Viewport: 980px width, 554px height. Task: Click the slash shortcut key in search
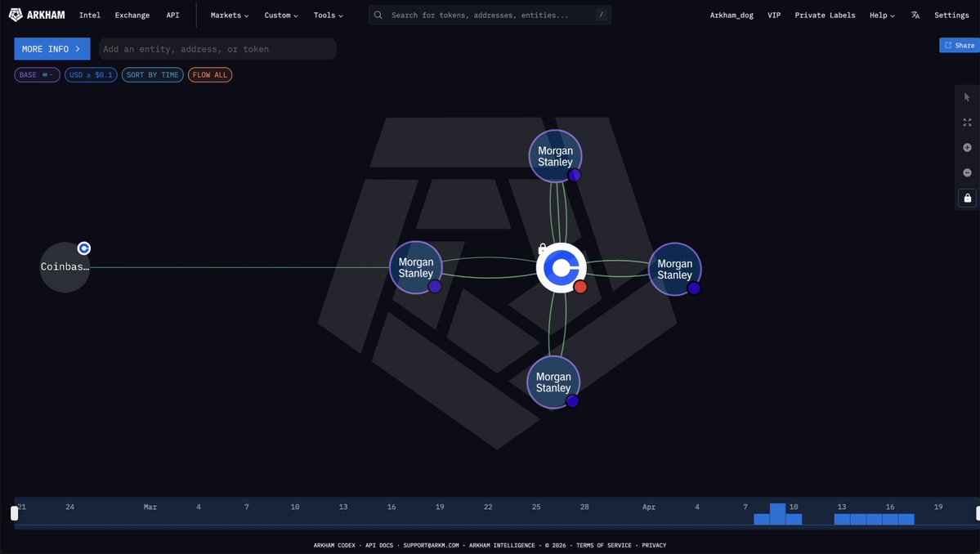click(x=602, y=15)
